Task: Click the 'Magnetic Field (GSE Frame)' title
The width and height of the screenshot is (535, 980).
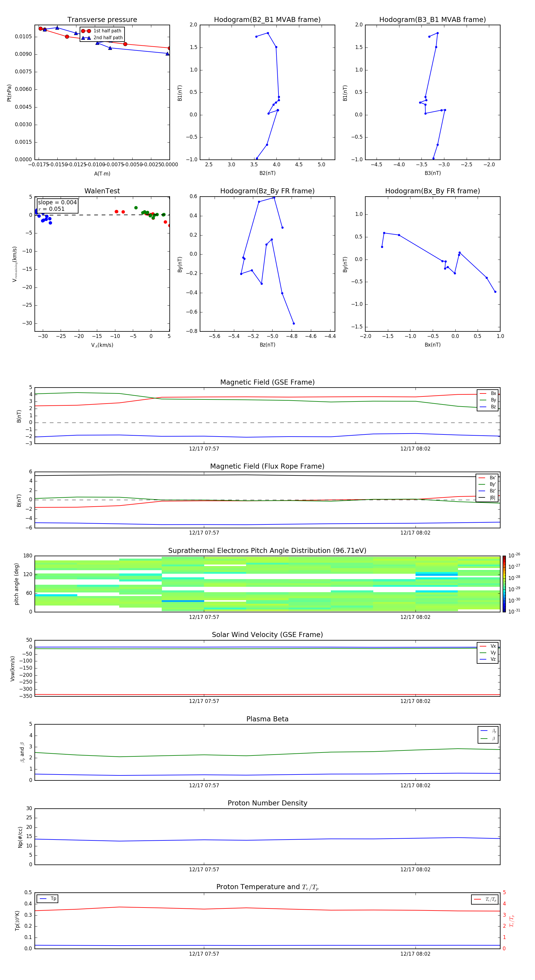Action: pos(267,382)
